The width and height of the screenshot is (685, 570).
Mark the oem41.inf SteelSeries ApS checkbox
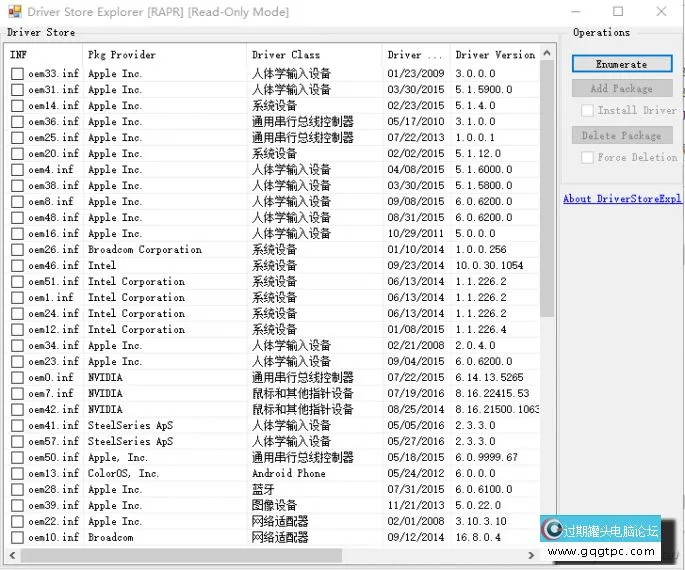17,426
